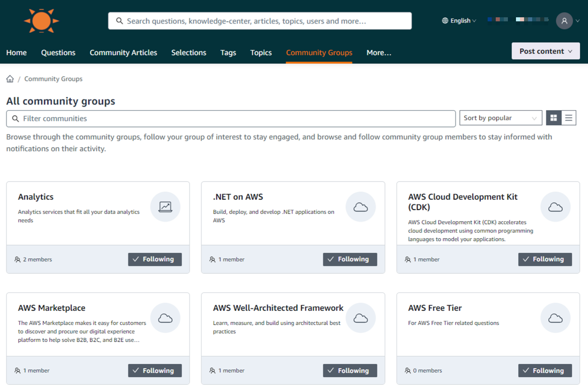588x392 pixels.
Task: Click the cloud icon on .NET on AWS card
Action: point(361,207)
